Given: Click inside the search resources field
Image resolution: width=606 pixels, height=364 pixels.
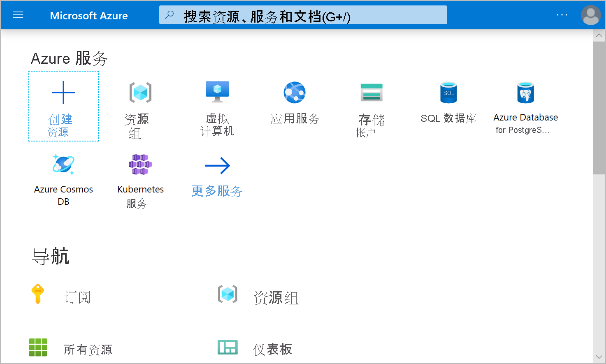Looking at the screenshot, I should coord(303,14).
